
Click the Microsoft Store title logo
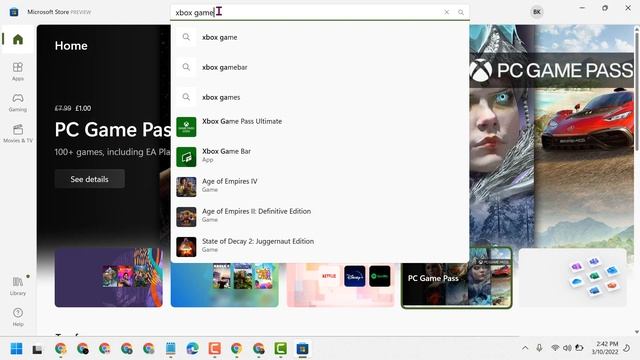[x=14, y=12]
